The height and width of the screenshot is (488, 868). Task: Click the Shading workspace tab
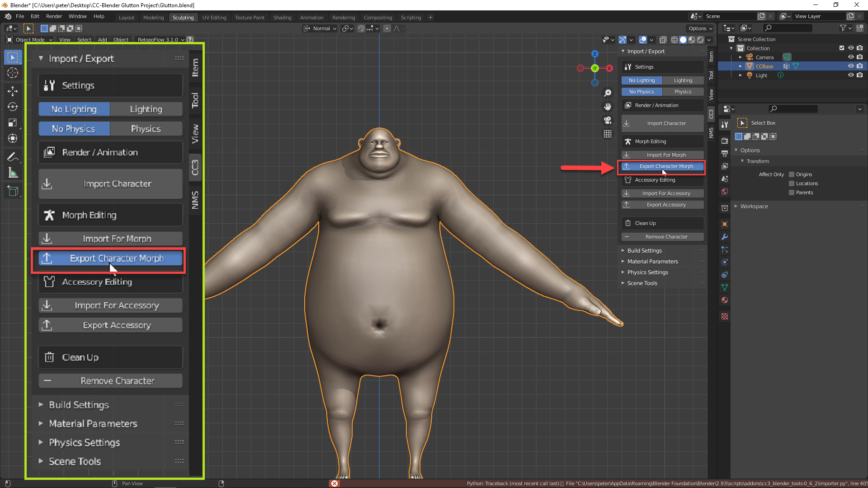[282, 17]
